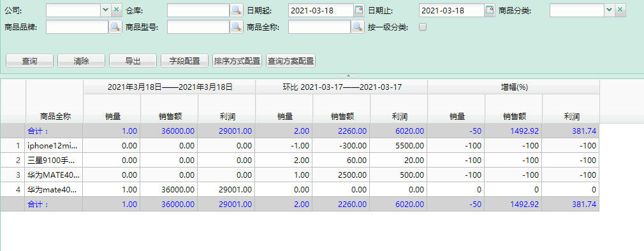Open calendar picker for 日期起

(360, 10)
